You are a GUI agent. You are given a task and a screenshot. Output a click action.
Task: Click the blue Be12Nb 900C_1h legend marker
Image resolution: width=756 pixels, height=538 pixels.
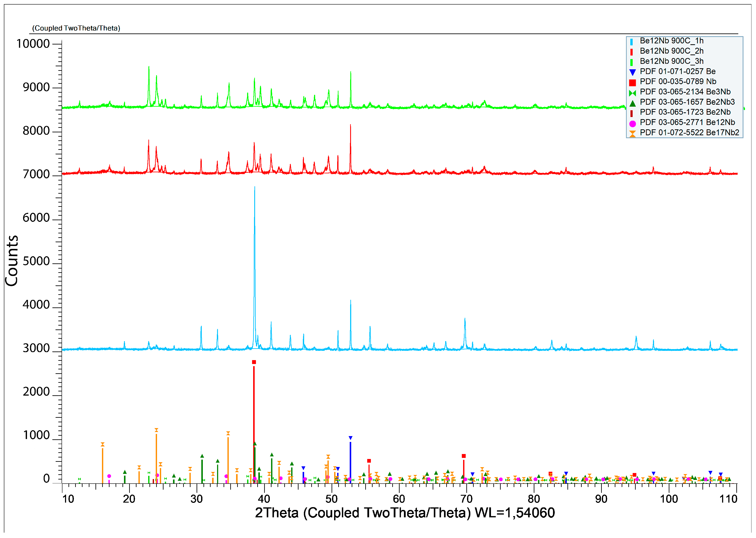(631, 42)
